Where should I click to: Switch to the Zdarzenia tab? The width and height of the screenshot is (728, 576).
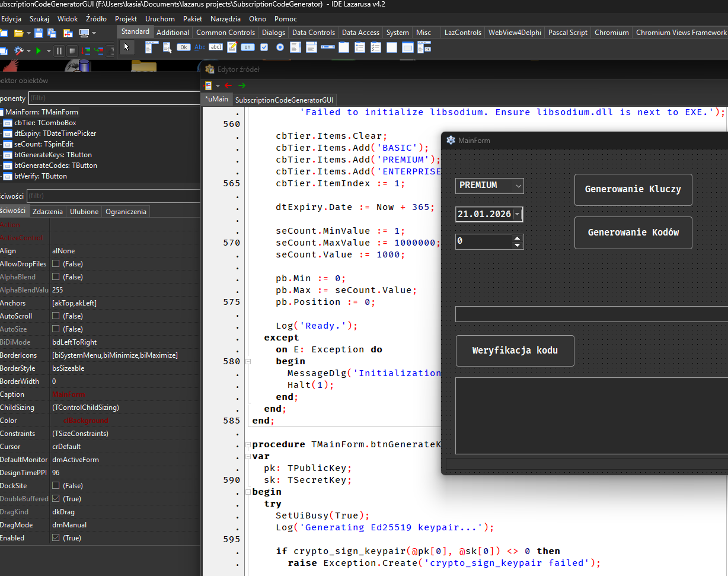tap(47, 212)
